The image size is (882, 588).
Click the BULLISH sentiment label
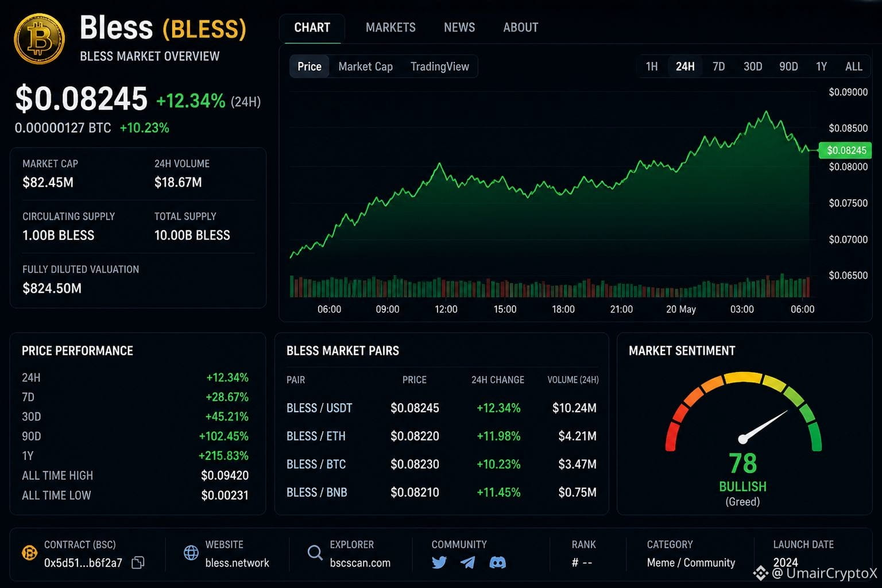tap(742, 487)
